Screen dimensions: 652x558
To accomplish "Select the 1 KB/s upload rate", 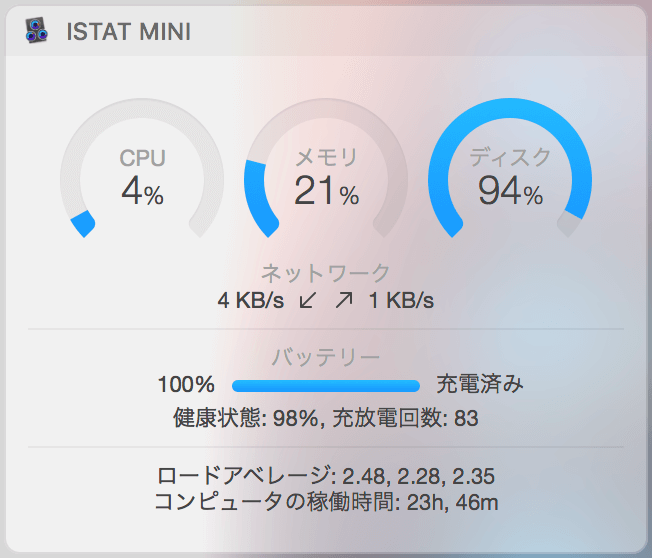I will coord(401,300).
